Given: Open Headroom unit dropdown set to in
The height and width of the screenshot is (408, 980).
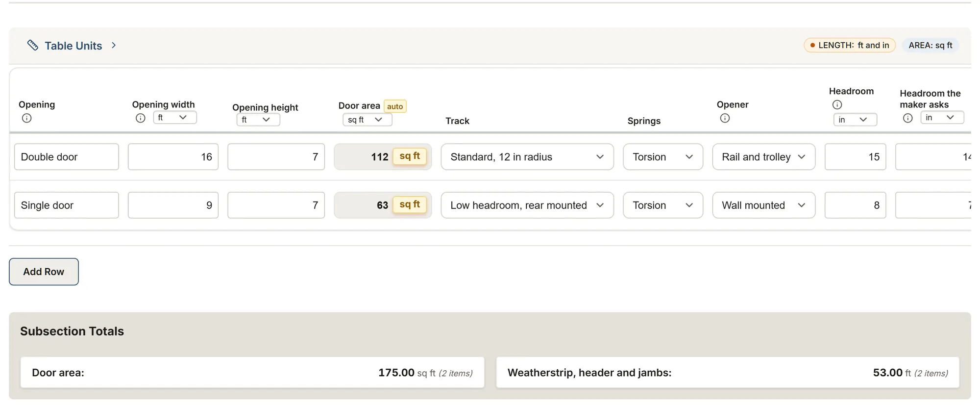Looking at the screenshot, I should point(855,120).
